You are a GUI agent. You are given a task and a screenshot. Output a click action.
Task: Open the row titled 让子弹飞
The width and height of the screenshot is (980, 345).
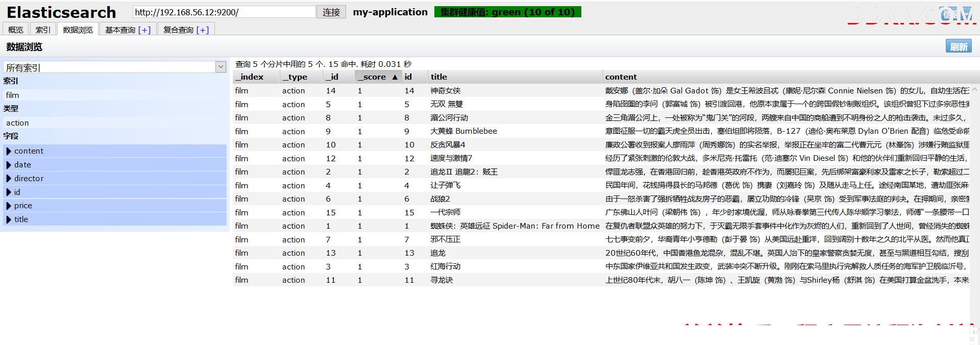(601, 185)
